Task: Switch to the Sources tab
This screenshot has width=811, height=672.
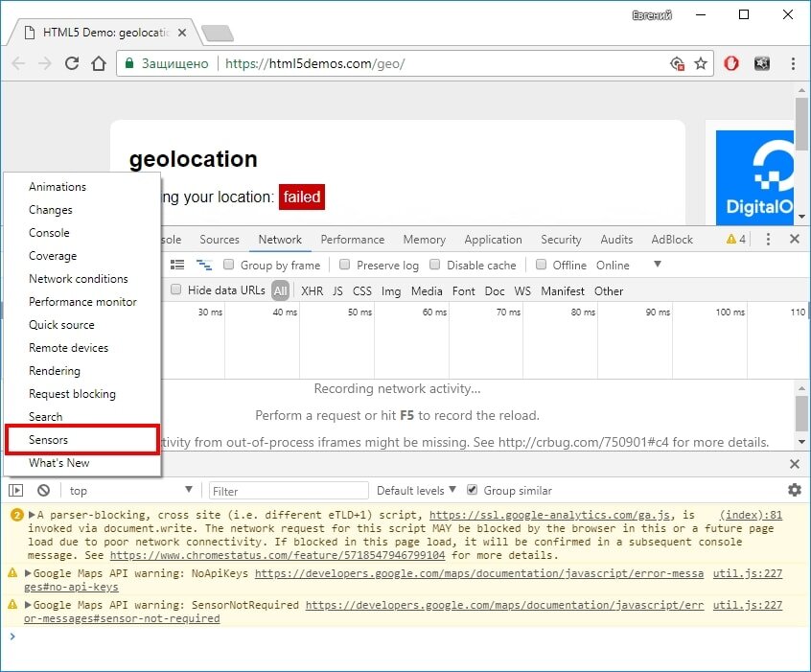Action: coord(220,240)
